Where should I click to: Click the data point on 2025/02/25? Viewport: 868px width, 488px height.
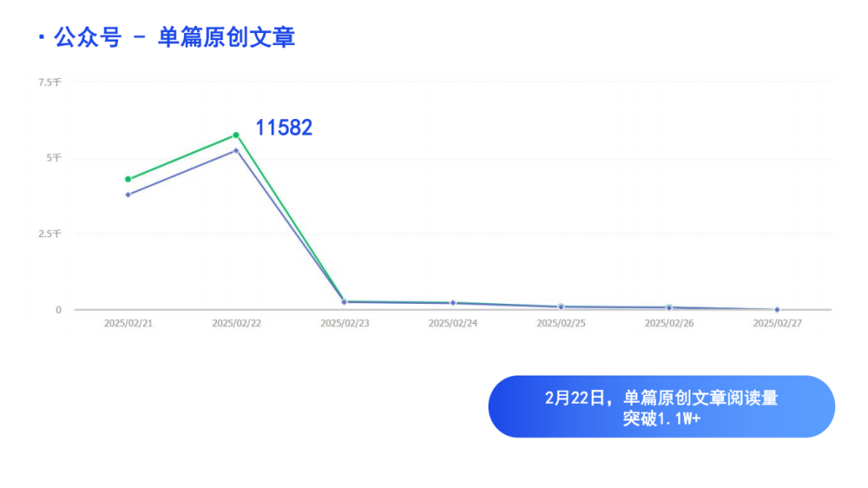pyautogui.click(x=561, y=307)
